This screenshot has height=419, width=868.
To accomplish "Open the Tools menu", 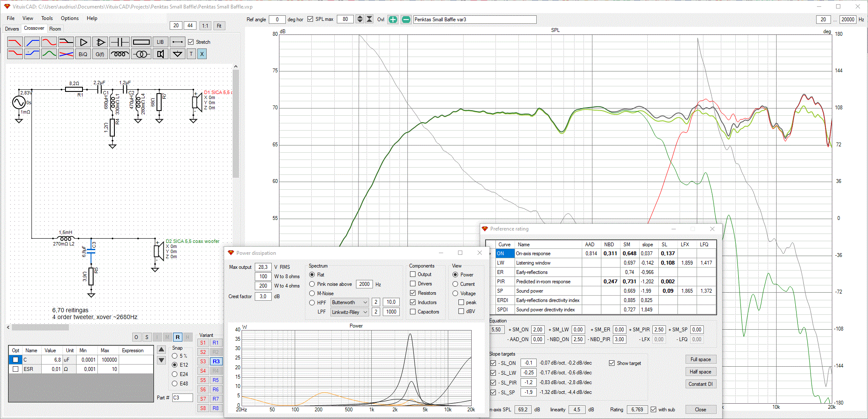I will (x=47, y=18).
